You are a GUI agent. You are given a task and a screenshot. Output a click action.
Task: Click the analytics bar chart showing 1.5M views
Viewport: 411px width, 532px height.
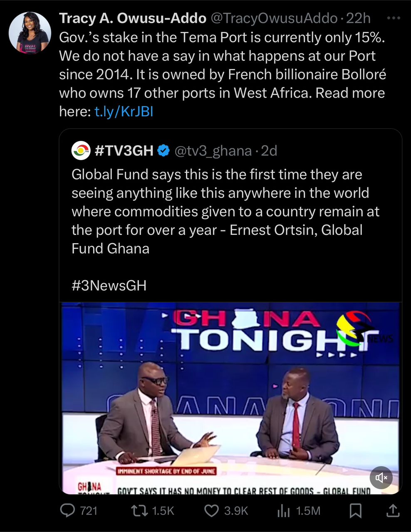click(284, 510)
